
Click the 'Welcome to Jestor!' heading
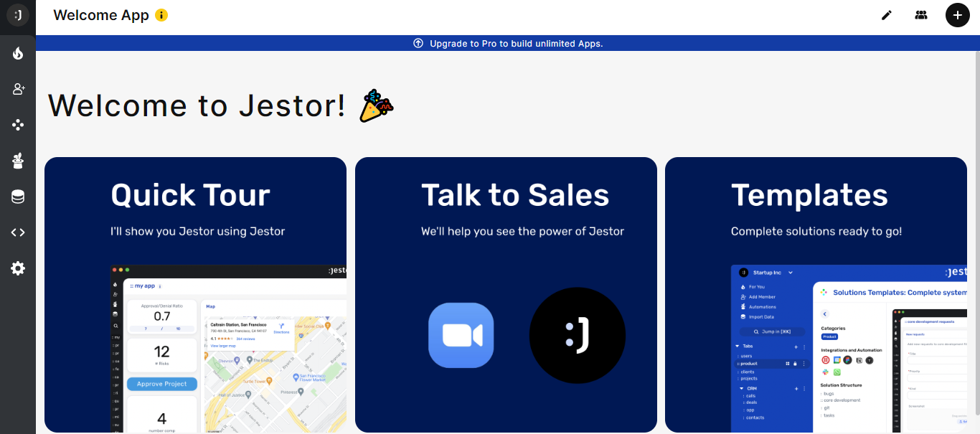point(197,106)
